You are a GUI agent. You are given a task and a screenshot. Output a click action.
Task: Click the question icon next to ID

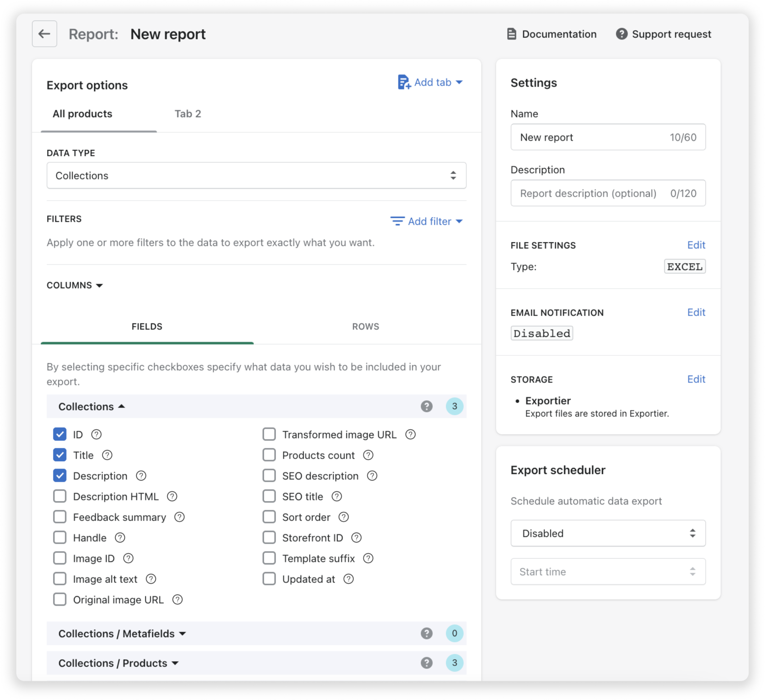(x=96, y=434)
